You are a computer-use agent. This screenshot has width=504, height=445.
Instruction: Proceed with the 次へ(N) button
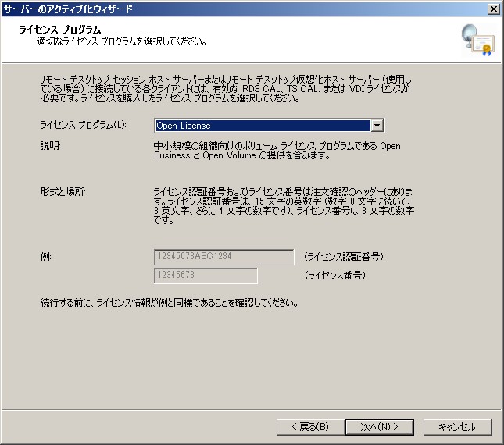[380, 427]
